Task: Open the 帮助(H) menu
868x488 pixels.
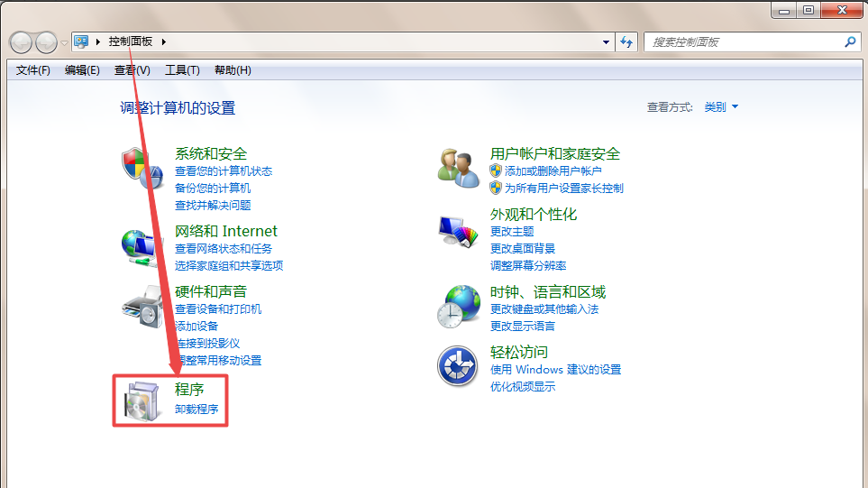Action: [233, 70]
